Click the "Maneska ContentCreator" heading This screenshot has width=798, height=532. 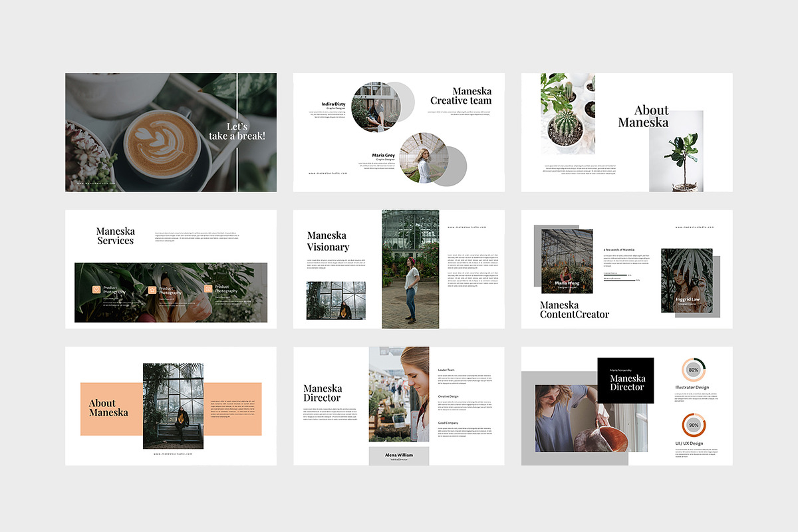coord(575,310)
